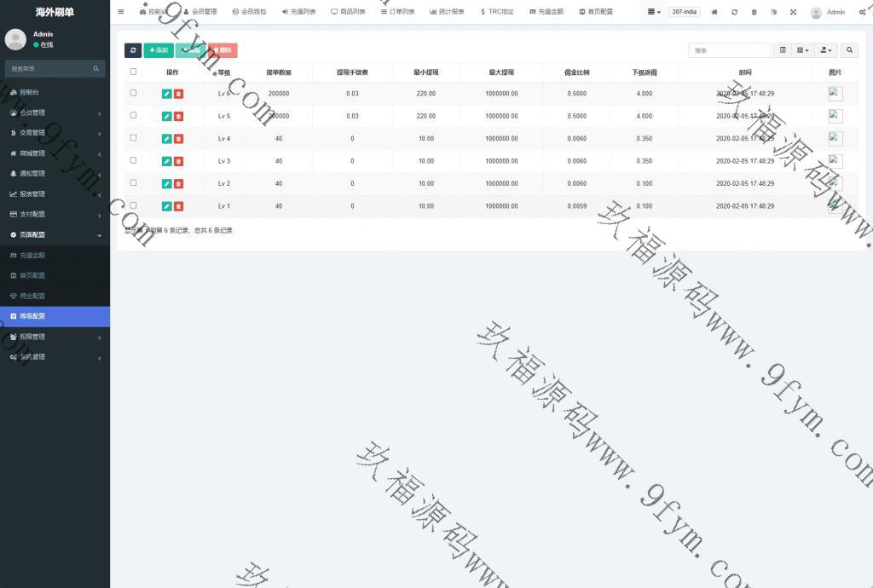Viewport: 873px width, 588px height.
Task: Click the red delete icon for Lv 2
Action: coord(178,184)
